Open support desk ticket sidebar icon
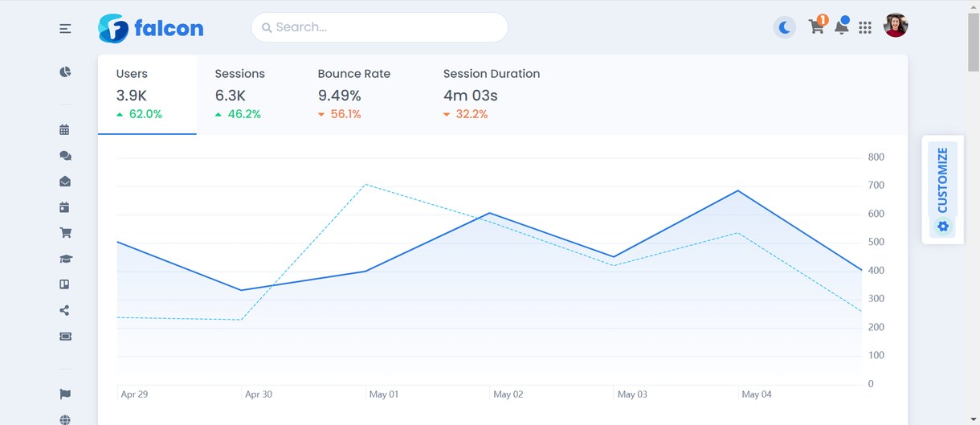 (66, 336)
